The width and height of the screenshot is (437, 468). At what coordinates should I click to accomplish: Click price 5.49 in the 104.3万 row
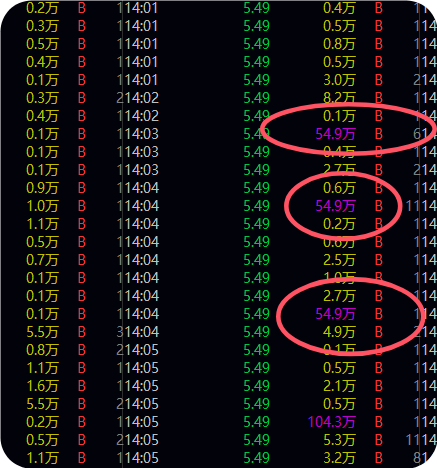pyautogui.click(x=256, y=422)
